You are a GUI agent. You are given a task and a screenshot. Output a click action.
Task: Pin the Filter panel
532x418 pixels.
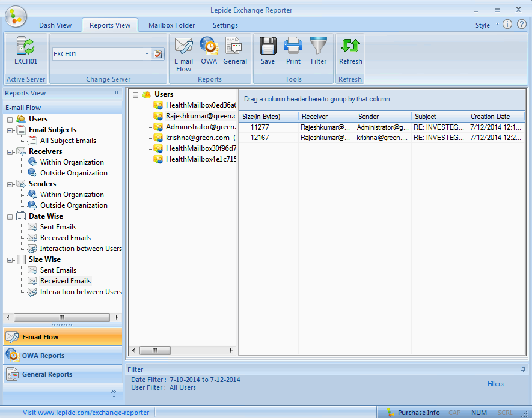[523, 369]
